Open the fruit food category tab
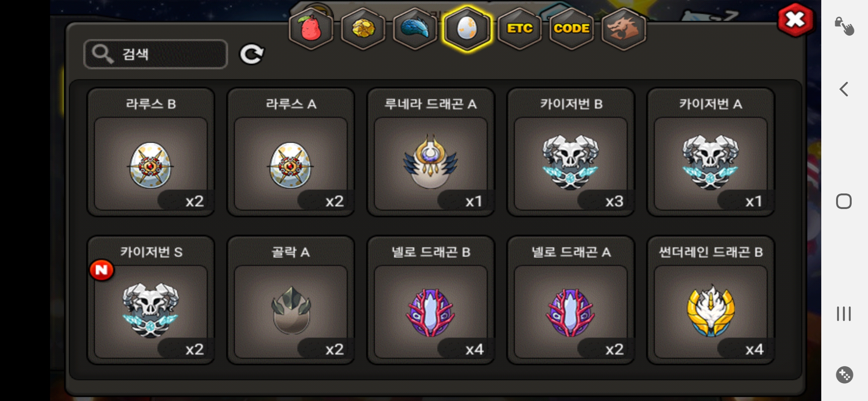 (311, 29)
